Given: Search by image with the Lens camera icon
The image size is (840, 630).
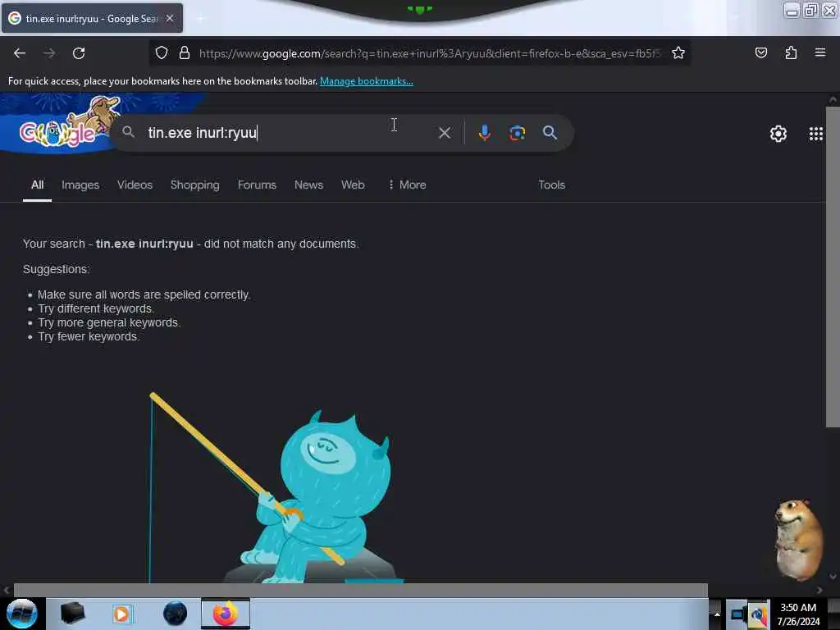Looking at the screenshot, I should click(x=517, y=133).
